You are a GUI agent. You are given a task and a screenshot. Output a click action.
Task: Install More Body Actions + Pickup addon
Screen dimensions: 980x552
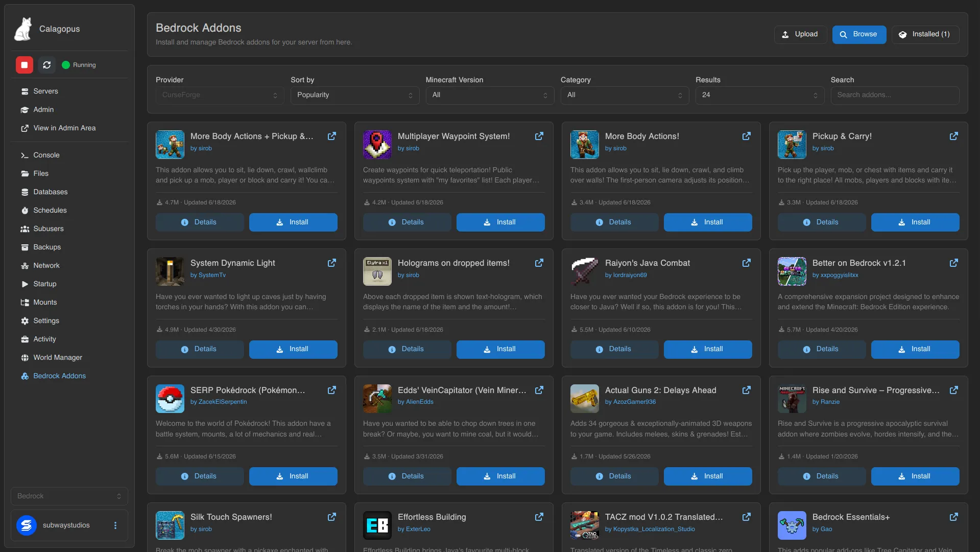click(293, 222)
